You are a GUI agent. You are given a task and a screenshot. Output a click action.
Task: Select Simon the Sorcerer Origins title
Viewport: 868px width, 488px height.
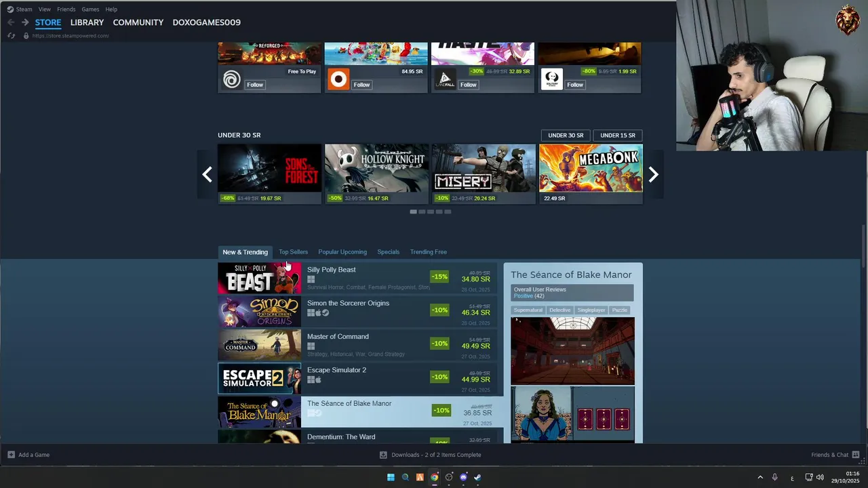(348, 303)
